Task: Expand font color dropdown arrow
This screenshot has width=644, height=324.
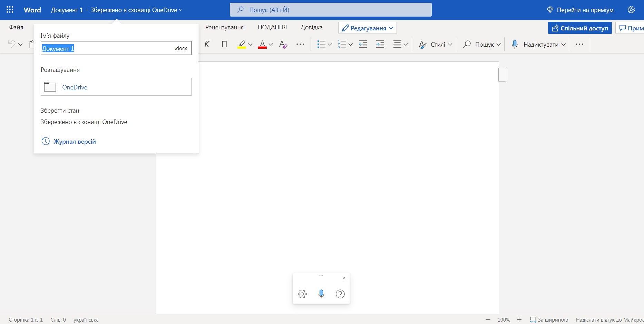Action: [271, 45]
